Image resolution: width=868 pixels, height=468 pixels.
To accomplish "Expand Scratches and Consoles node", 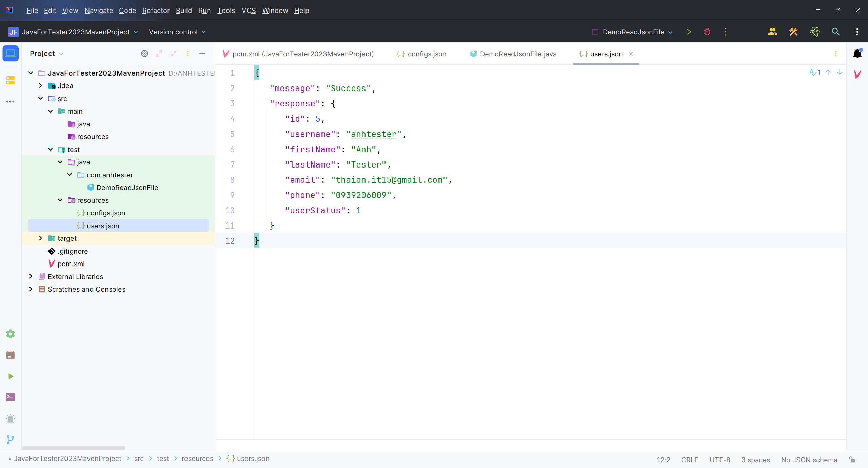I will (x=31, y=289).
